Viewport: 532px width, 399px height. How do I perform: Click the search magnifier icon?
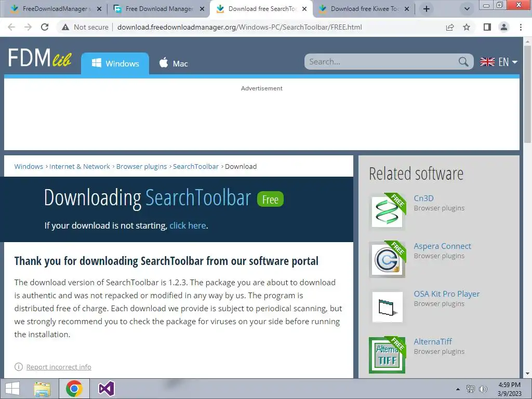click(x=463, y=62)
